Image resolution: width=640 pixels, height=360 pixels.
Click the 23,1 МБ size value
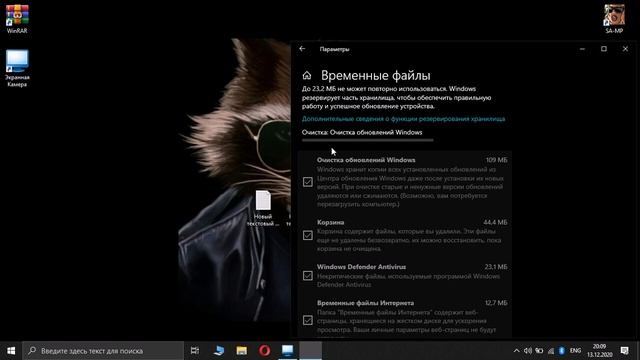(x=496, y=267)
